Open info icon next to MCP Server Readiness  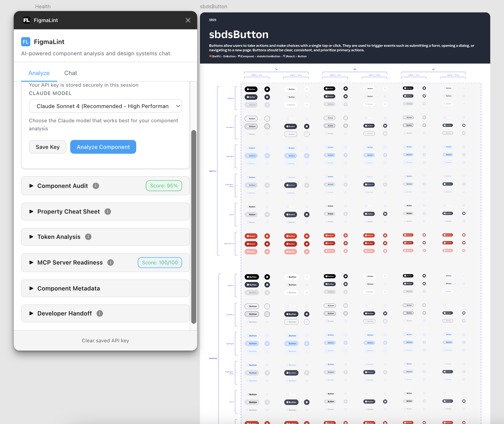(x=111, y=262)
